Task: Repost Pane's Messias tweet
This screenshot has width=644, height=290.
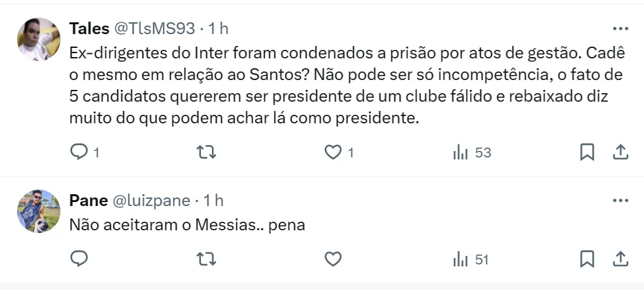Action: [206, 259]
